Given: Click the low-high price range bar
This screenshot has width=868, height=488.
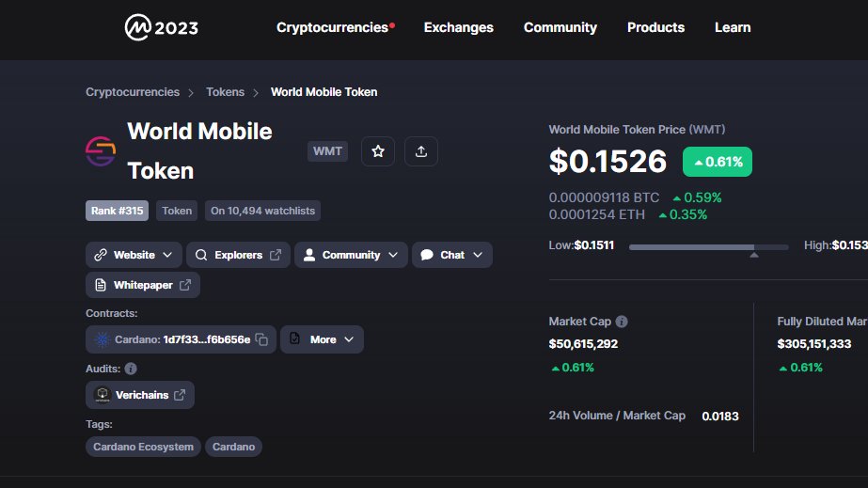Looking at the screenshot, I should coord(708,247).
